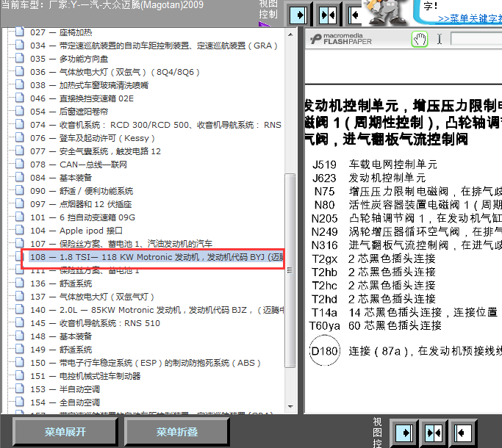This screenshot has width=502, height=448.
Task: Click document icon for 153 半自动空调
Action: [20, 389]
